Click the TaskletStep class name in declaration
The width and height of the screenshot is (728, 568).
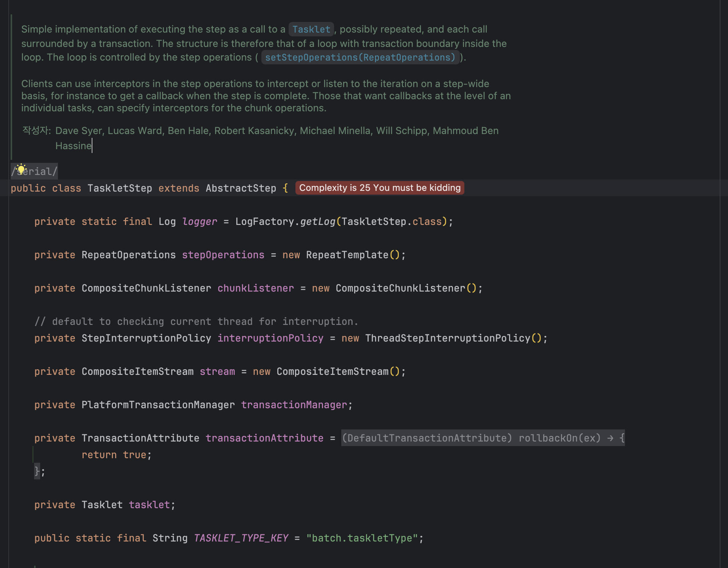pos(120,188)
